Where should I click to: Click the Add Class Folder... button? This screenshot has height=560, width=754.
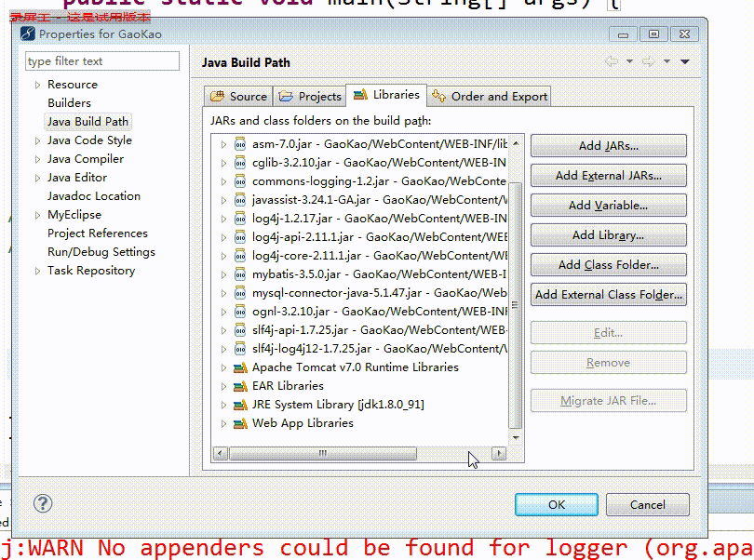click(608, 265)
